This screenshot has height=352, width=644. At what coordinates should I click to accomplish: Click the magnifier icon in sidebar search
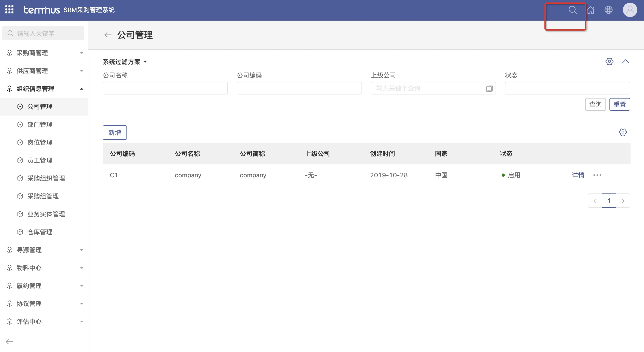[x=10, y=33]
